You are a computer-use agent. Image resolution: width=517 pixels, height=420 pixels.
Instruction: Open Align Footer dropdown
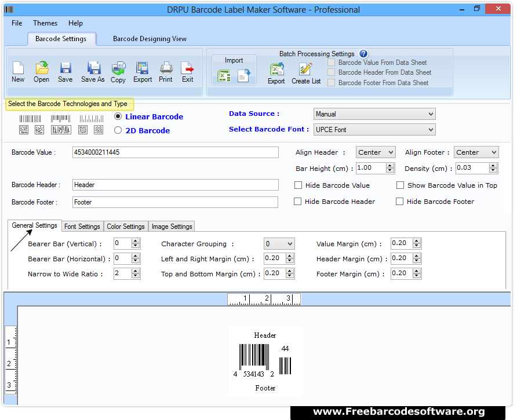click(476, 152)
